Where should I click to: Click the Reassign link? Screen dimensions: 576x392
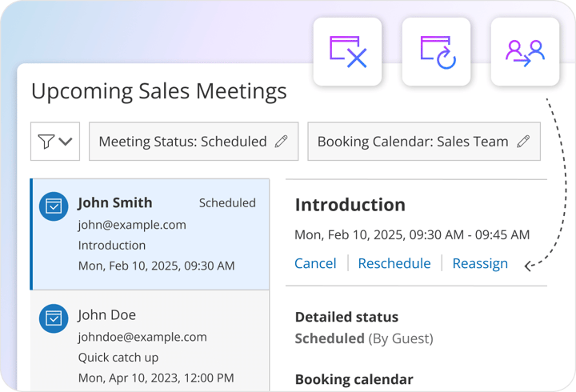tap(480, 263)
